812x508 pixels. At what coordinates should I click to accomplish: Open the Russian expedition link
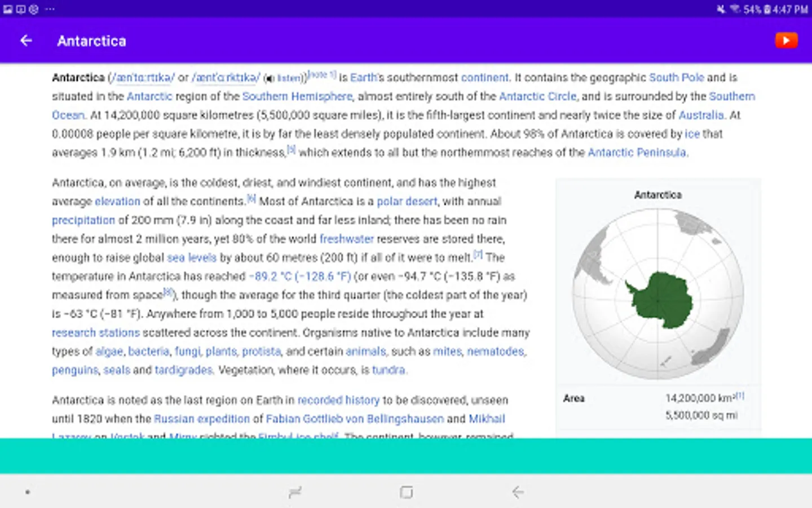[x=202, y=419]
